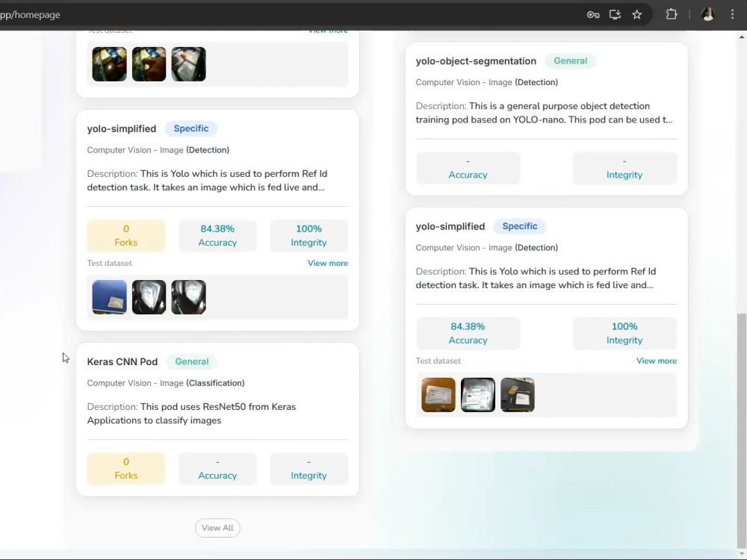Click Specific tag on right yolo-simplified card

point(520,226)
